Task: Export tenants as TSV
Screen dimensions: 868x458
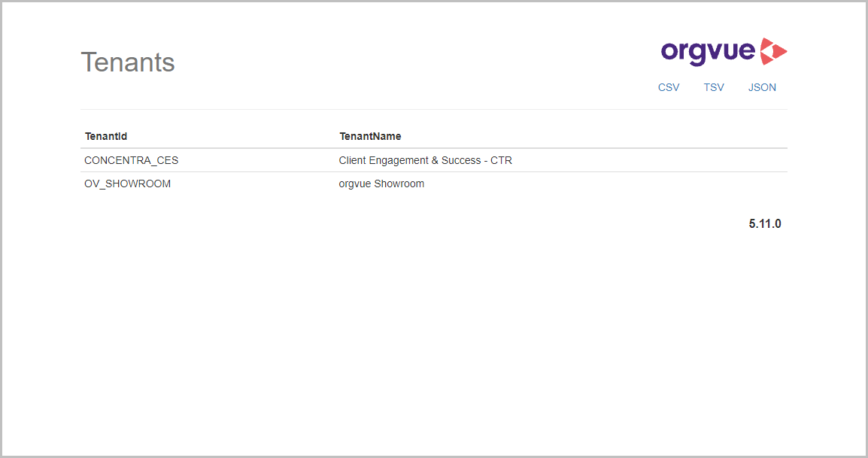Action: (x=713, y=87)
